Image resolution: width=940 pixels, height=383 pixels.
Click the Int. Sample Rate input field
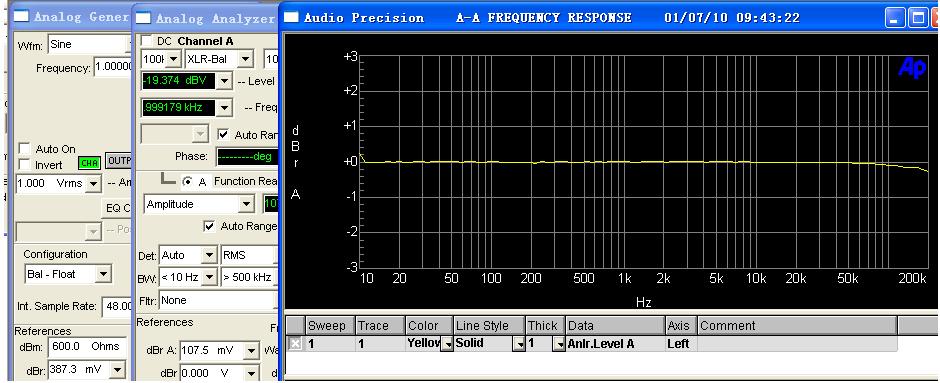point(117,306)
